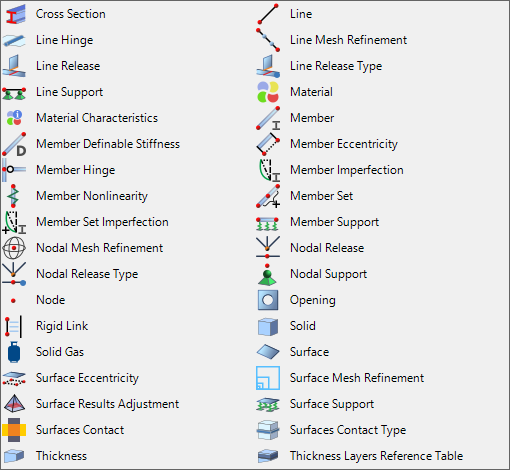Click the 'Member Imperfection' label
Screen dimensions: 510x470
[347, 170]
